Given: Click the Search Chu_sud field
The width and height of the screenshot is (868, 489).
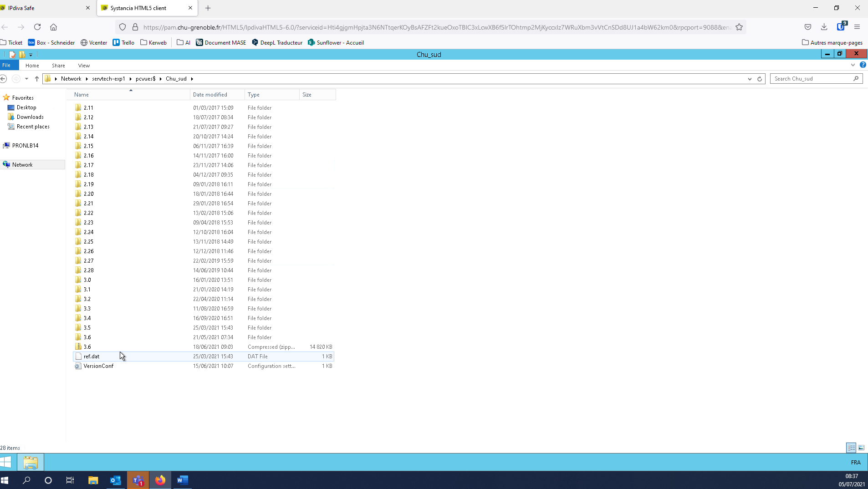Looking at the screenshot, I should [812, 79].
